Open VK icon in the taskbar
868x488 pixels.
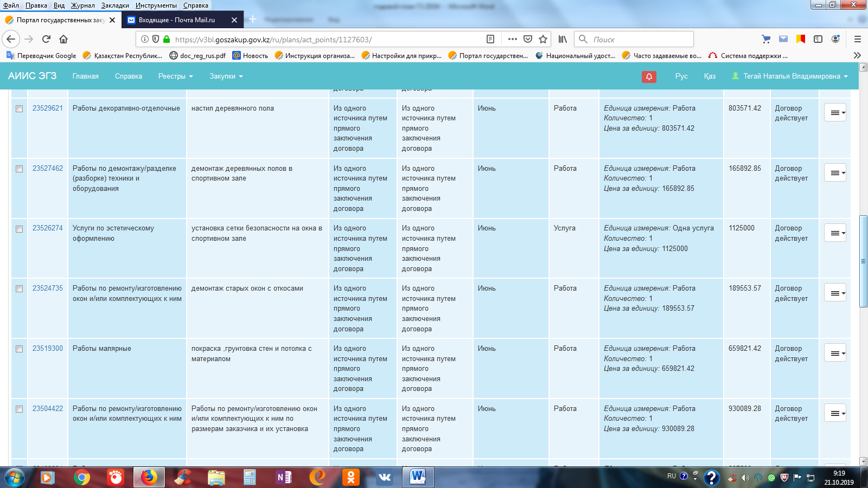pos(385,477)
